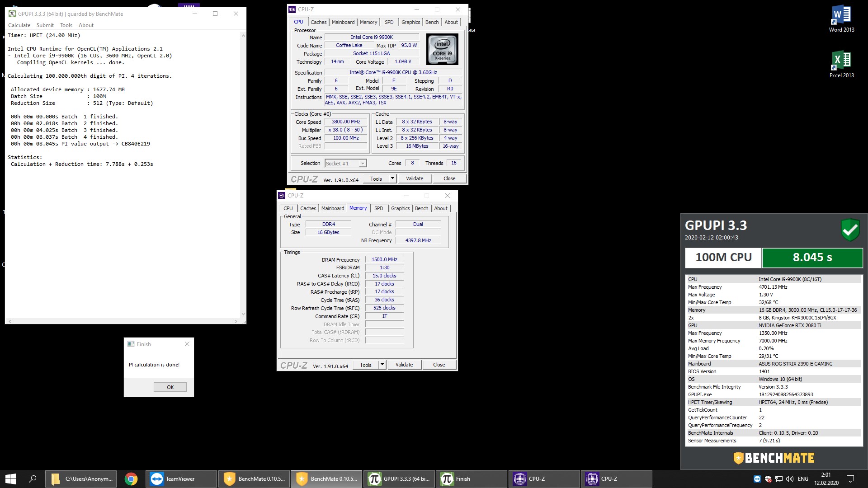The width and height of the screenshot is (868, 488).
Task: Click the 8.045 s result box
Action: [x=812, y=258]
